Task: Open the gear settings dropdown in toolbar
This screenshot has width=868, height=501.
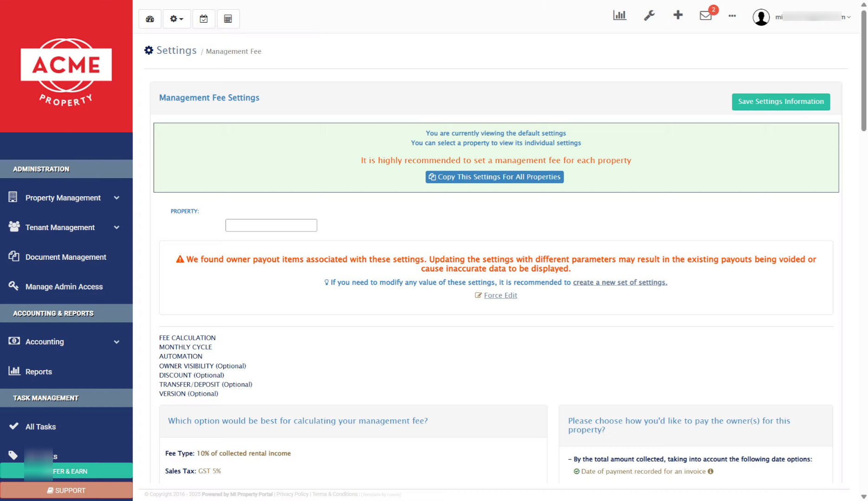Action: 177,19
